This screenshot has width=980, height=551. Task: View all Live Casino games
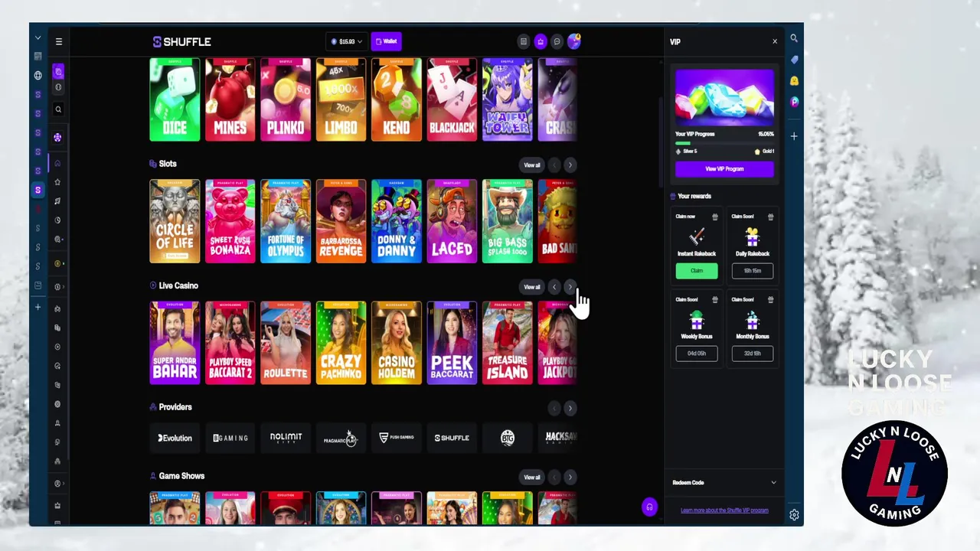[532, 287]
